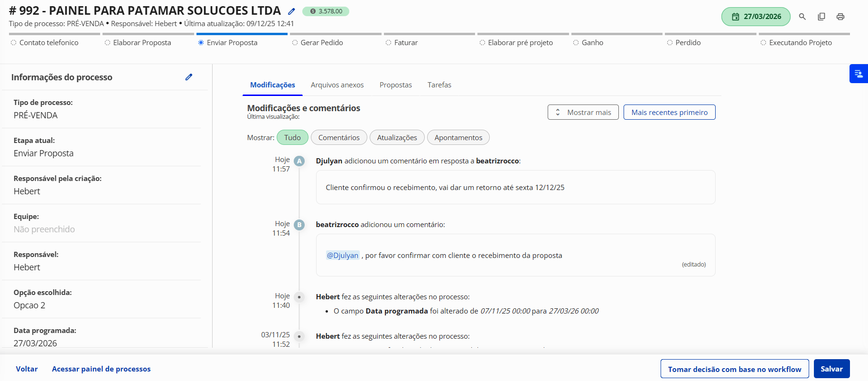Viewport: 868px width, 381px height.
Task: Expand with the Mostrar mais button
Action: [x=583, y=113]
